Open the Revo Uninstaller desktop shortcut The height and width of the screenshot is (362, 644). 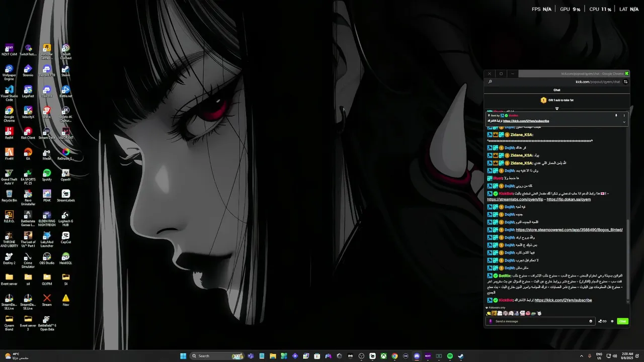(x=28, y=198)
